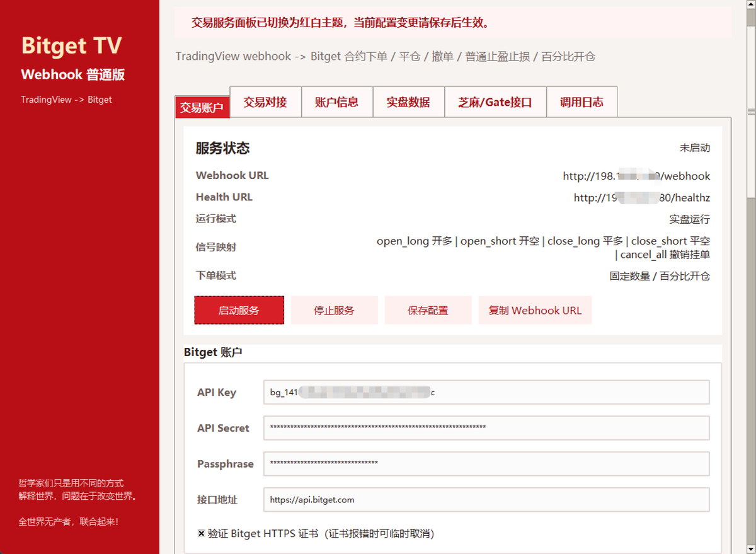Click the Bitget 账户 section heading
The height and width of the screenshot is (554, 756).
point(213,352)
